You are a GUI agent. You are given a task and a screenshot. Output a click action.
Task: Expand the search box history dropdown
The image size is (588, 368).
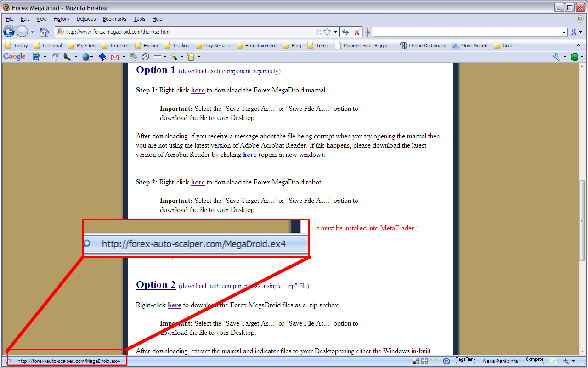[564, 32]
